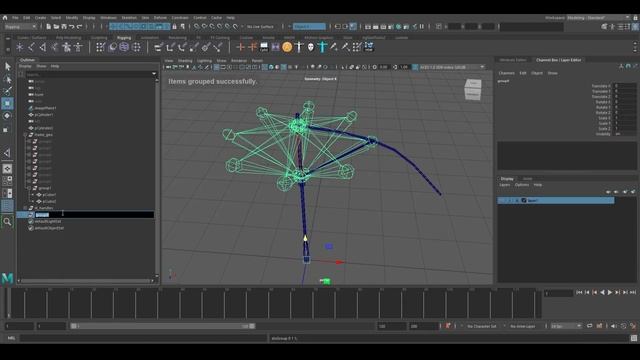The width and height of the screenshot is (640, 360).
Task: Toggle the sound speaker icon
Action: pos(613,326)
